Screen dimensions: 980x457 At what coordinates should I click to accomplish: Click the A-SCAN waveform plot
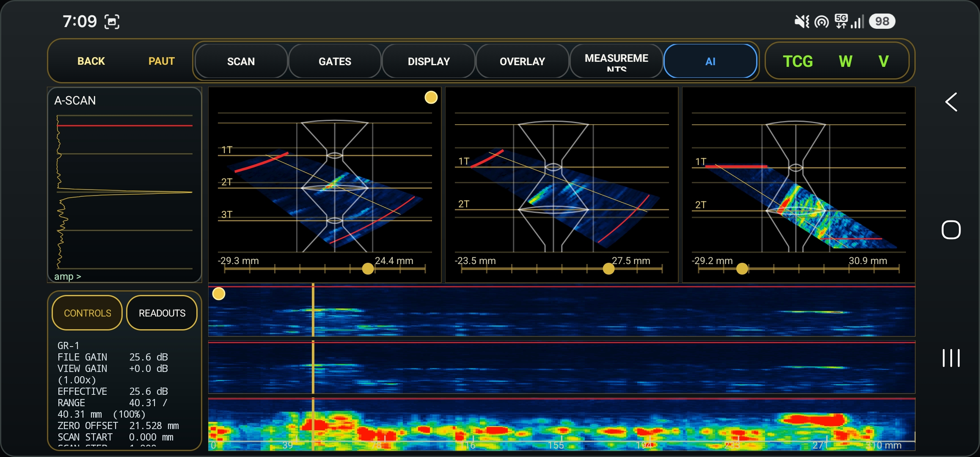125,192
